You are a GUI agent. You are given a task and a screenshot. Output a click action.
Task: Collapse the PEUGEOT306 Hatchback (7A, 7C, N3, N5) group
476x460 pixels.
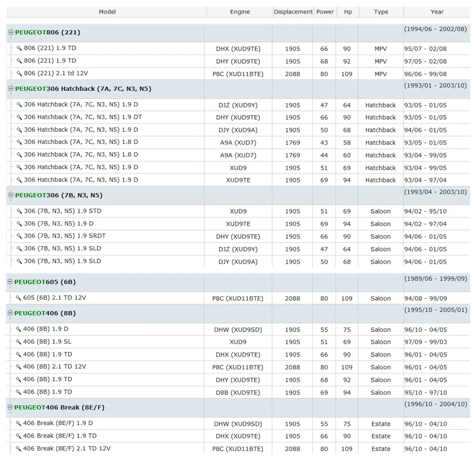(x=11, y=88)
